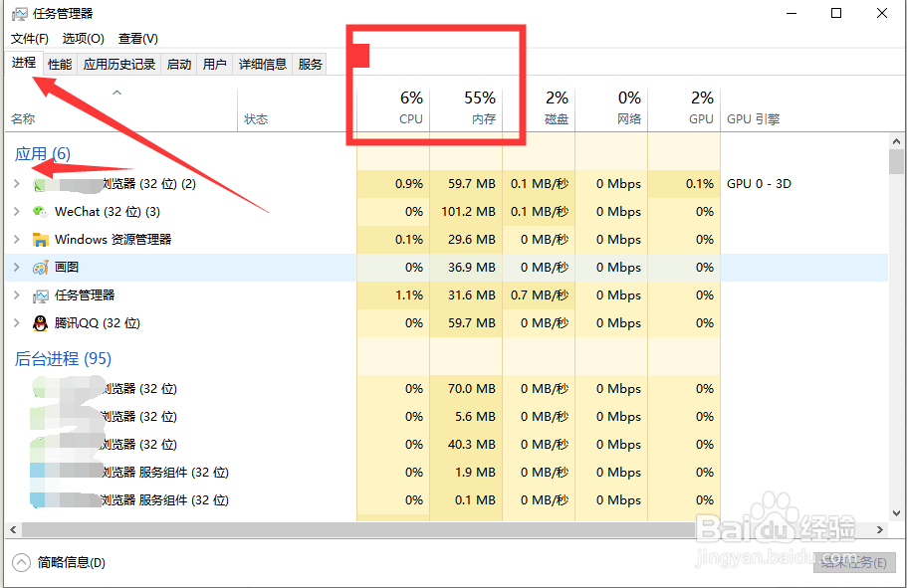This screenshot has height=588, width=907.
Task: Click the vertical scrollbar thumb
Action: pos(896,162)
